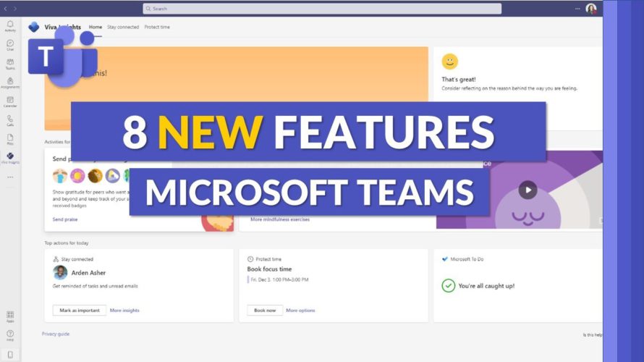
Task: Select Viva Insights sidebar app
Action: [10, 159]
